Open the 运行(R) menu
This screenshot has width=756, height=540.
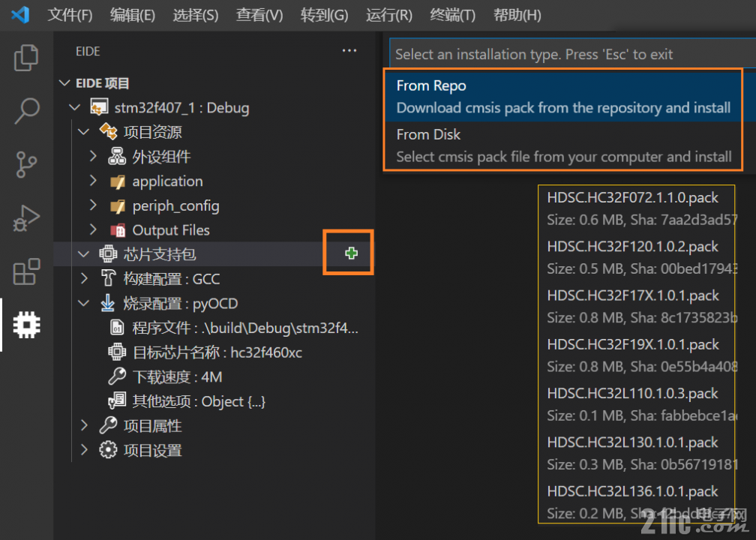click(389, 16)
